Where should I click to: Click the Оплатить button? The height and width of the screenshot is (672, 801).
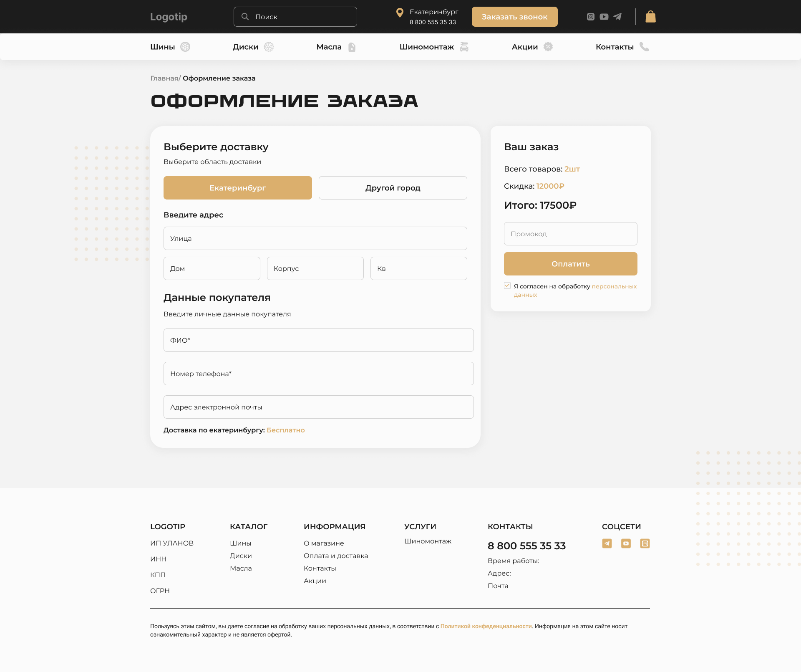571,264
